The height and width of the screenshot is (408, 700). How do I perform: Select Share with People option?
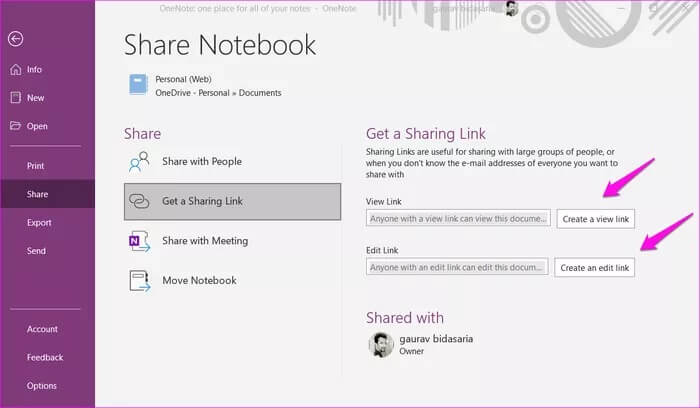(232, 162)
